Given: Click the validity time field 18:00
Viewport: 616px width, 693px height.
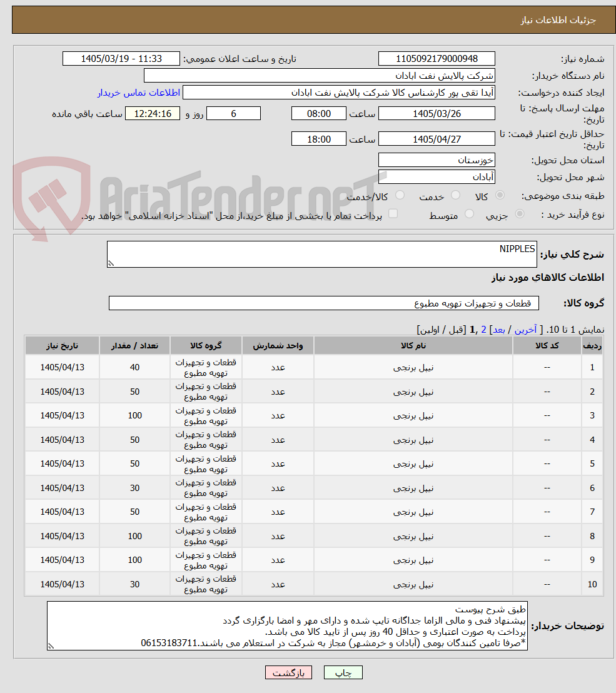Looking at the screenshot, I should pyautogui.click(x=318, y=139).
